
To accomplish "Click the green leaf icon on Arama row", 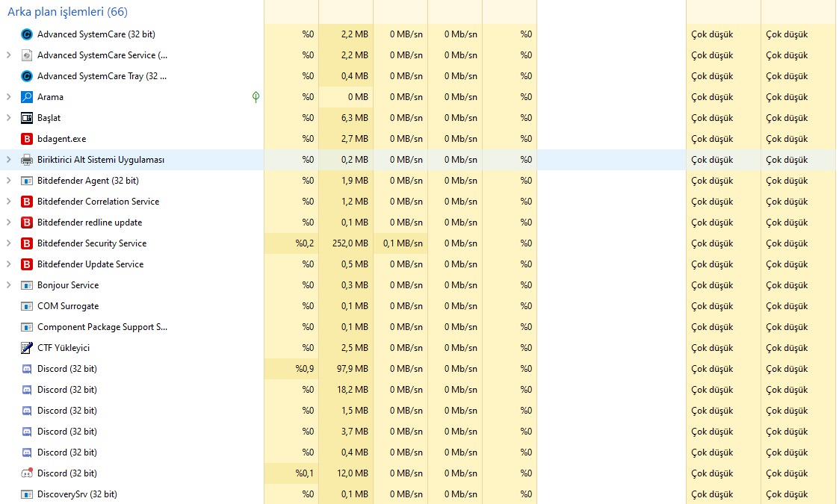I will 256,97.
